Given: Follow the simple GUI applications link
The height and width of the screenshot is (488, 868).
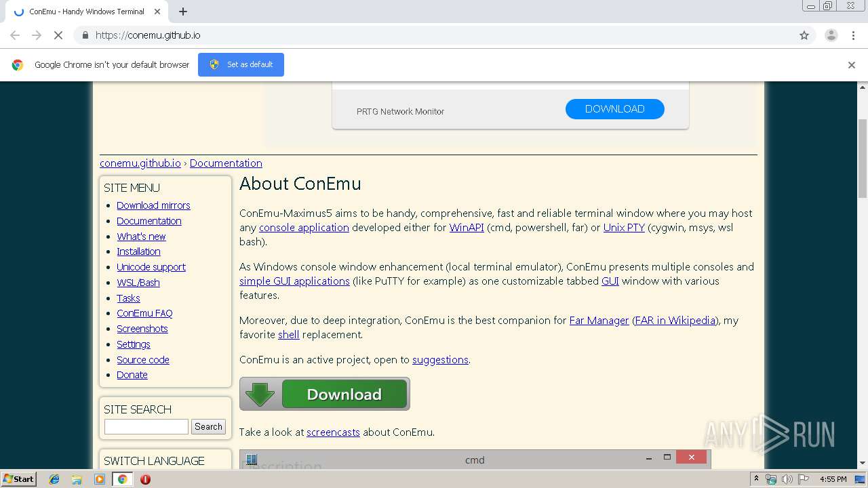Looking at the screenshot, I should point(294,281).
